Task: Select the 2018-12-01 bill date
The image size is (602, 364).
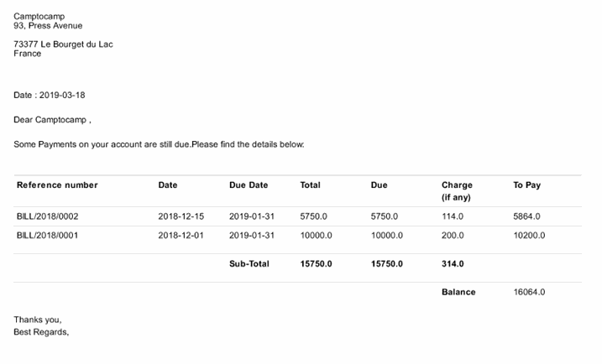Action: (x=181, y=236)
